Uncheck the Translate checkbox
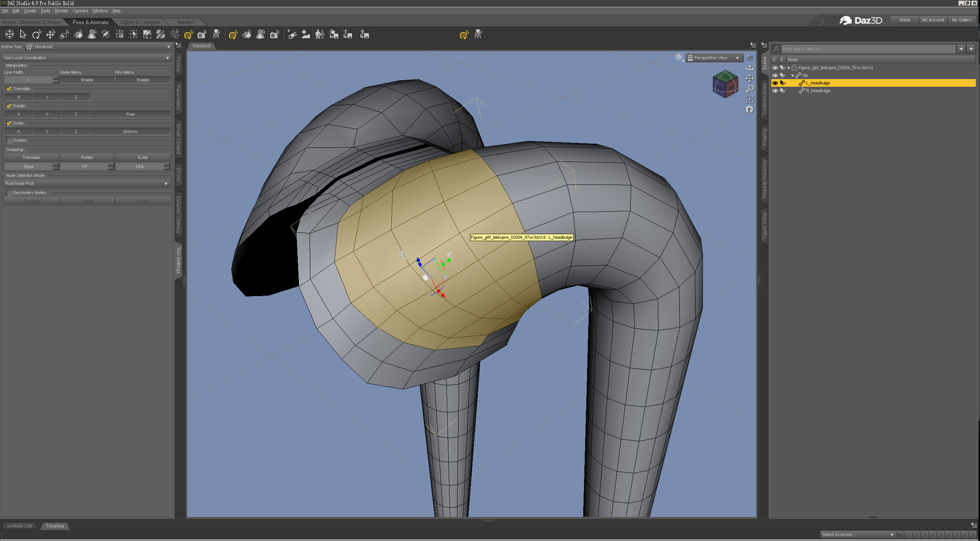980x541 pixels. [x=9, y=89]
